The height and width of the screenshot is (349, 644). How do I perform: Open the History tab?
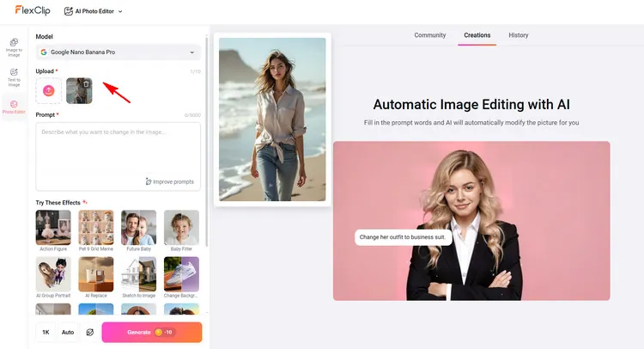518,35
